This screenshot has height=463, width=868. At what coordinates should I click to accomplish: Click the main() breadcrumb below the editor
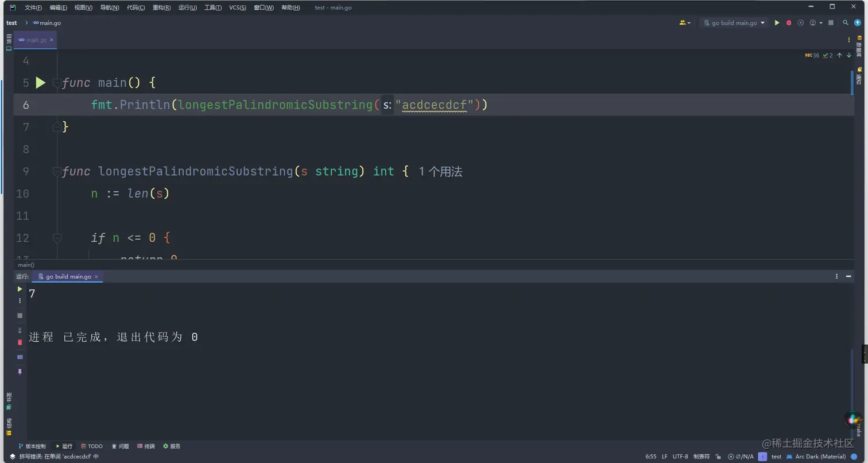[26, 265]
